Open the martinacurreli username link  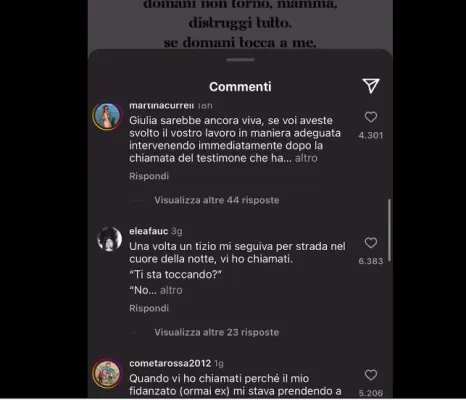161,105
